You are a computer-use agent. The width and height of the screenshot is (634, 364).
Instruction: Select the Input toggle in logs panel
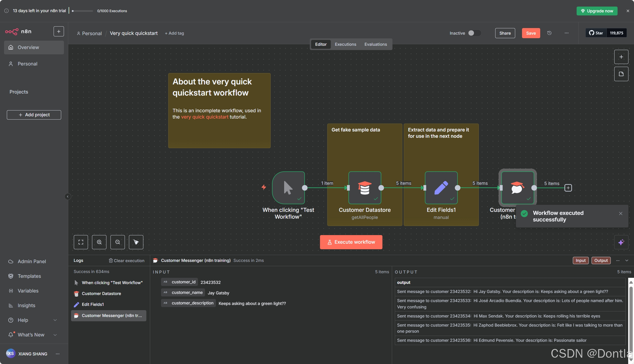coord(580,260)
